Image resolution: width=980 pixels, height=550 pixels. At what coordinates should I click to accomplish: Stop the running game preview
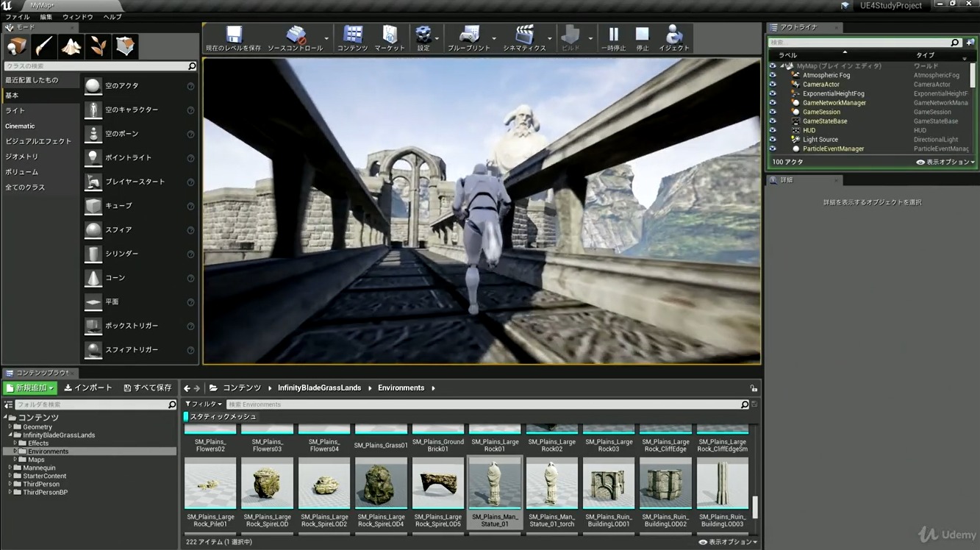(642, 35)
